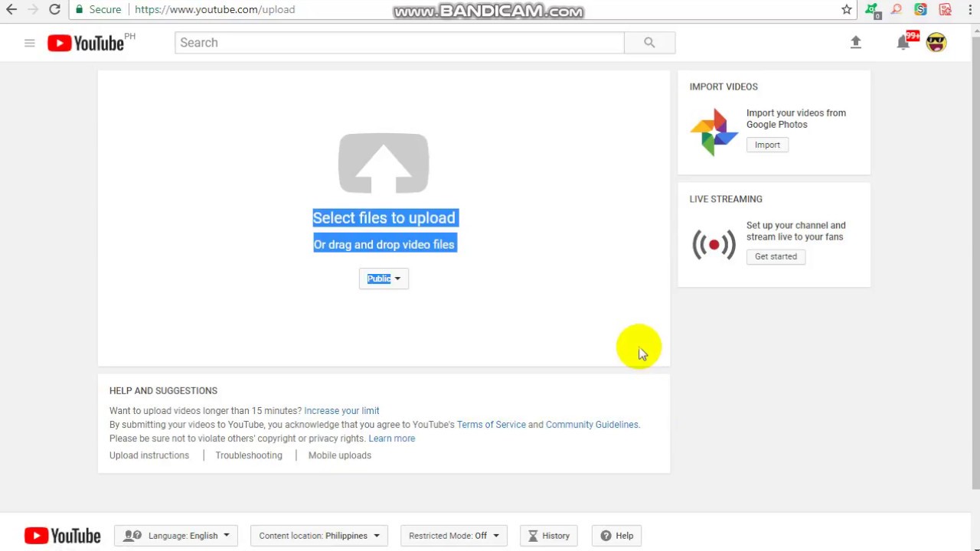Click the Learn more link

(392, 439)
